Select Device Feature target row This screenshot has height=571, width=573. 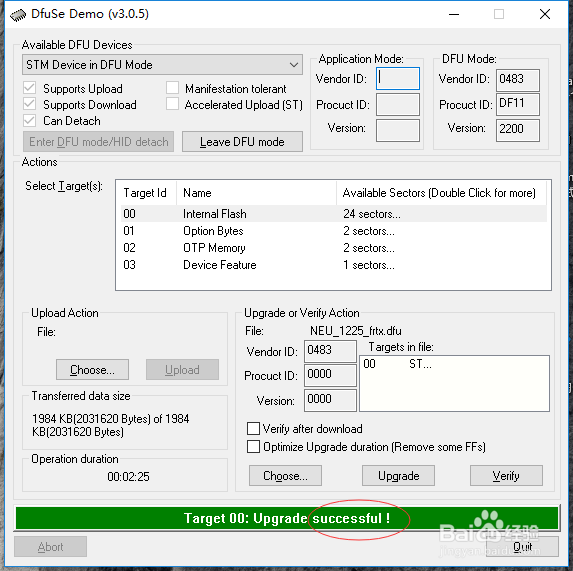pos(333,265)
